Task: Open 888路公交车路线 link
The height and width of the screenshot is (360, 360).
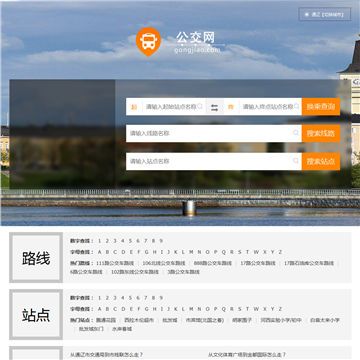Action: point(213,263)
